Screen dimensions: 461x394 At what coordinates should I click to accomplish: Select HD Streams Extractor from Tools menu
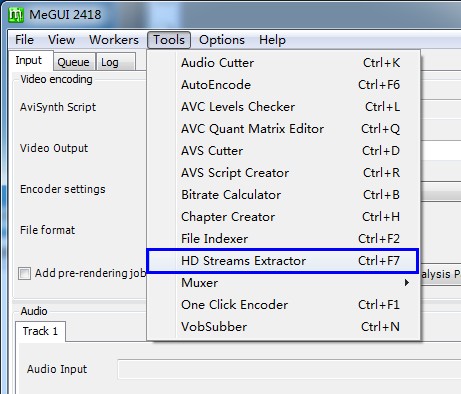283,261
